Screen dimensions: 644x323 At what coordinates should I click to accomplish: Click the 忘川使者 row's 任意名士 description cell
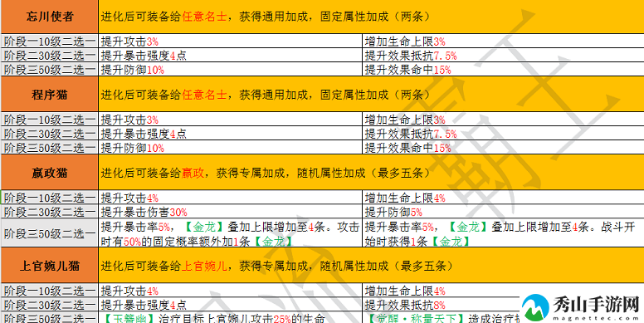pyautogui.click(x=371, y=17)
